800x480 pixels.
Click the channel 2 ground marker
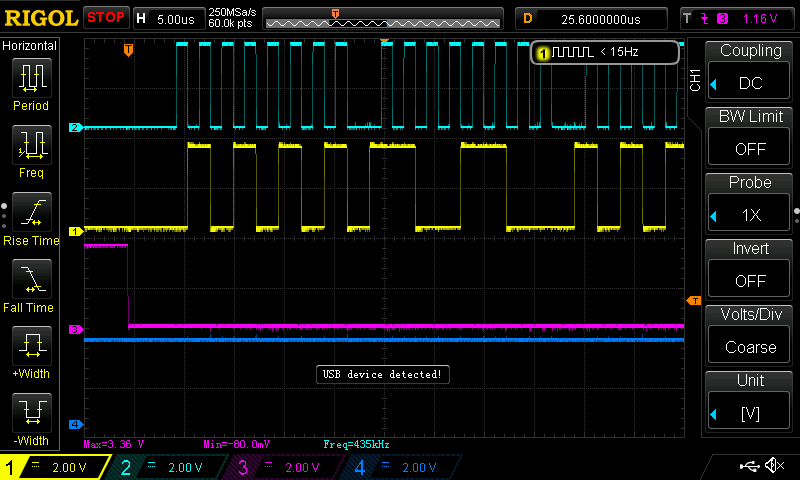pos(76,128)
